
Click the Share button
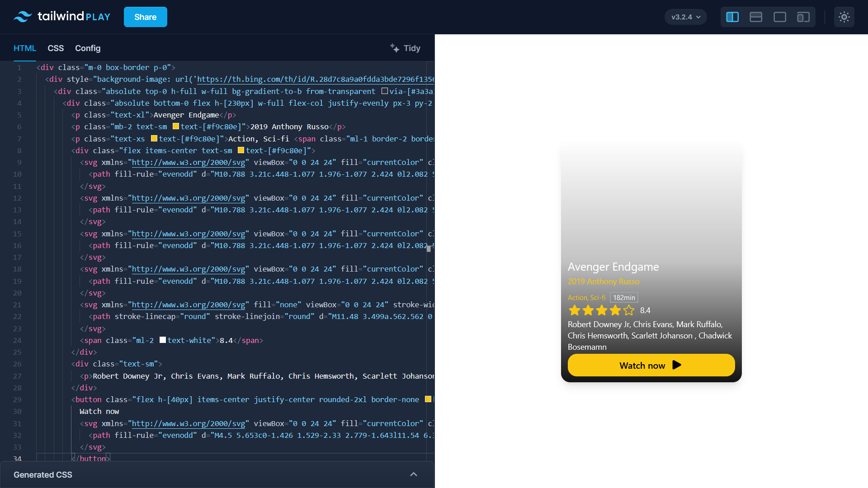click(145, 17)
